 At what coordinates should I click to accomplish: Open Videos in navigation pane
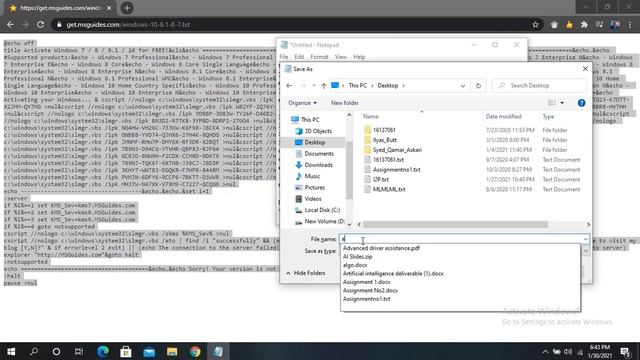click(313, 199)
